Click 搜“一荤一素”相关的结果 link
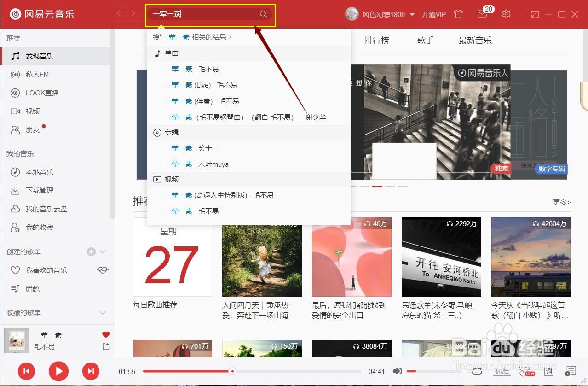Image resolution: width=588 pixels, height=386 pixels. point(192,37)
